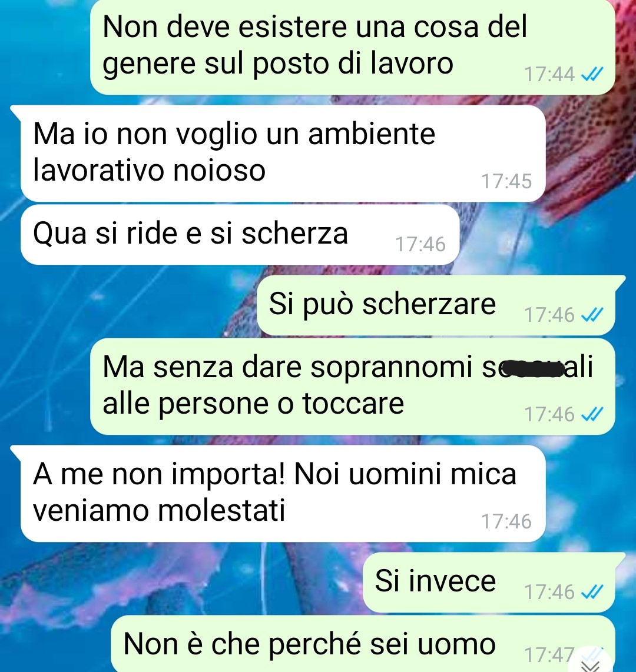Tap blue double ticks beside 'Si può scherzare'

click(x=592, y=315)
